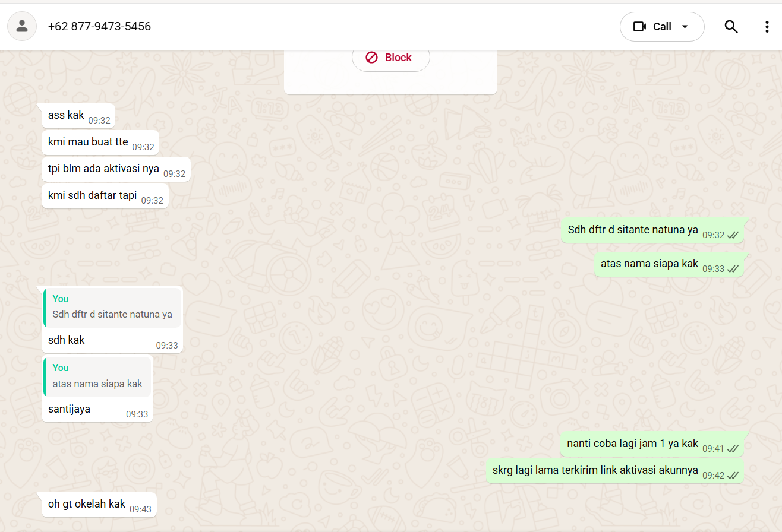Click the "nanti coba lagi jam 1" message

coord(632,444)
